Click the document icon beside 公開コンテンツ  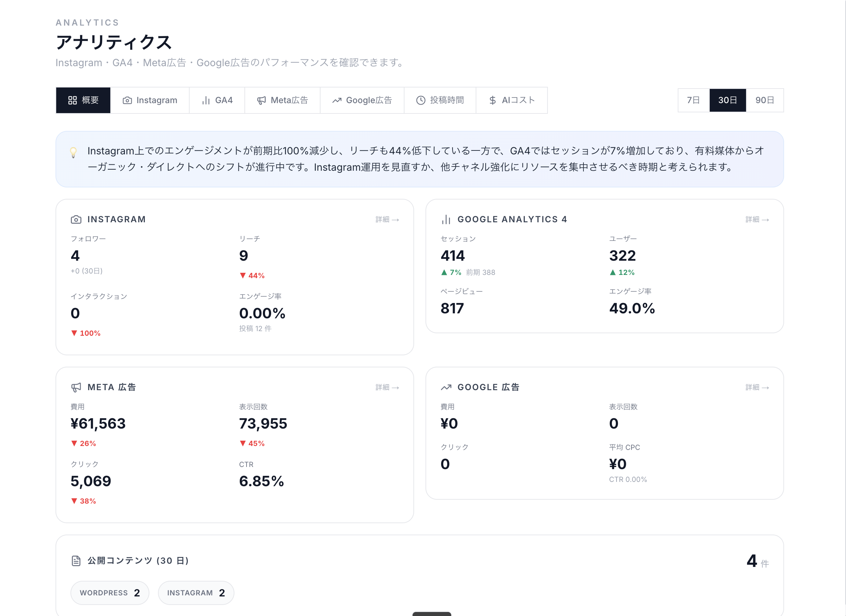[76, 561]
